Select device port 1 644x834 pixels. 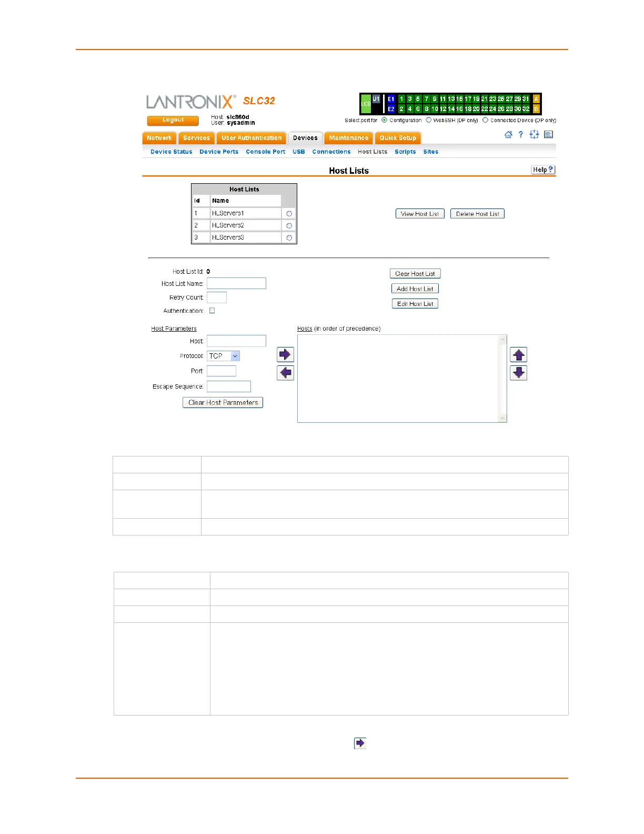pyautogui.click(x=401, y=99)
